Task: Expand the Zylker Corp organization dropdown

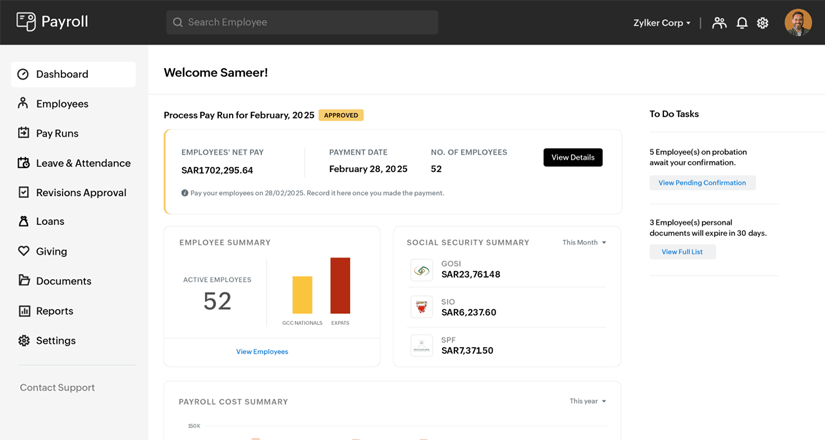Action: click(x=662, y=23)
